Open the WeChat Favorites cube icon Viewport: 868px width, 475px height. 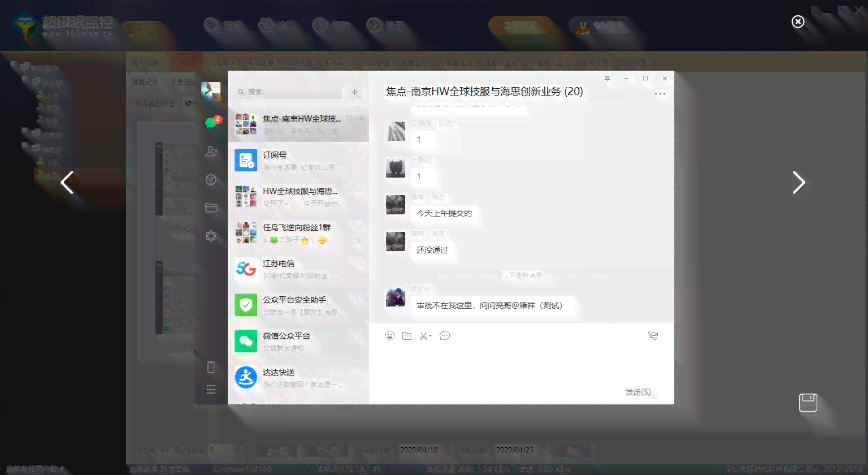point(211,179)
